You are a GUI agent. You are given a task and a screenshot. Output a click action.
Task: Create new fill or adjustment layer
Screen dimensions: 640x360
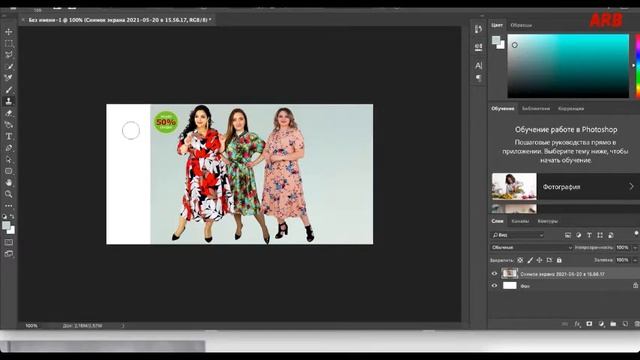pyautogui.click(x=601, y=324)
